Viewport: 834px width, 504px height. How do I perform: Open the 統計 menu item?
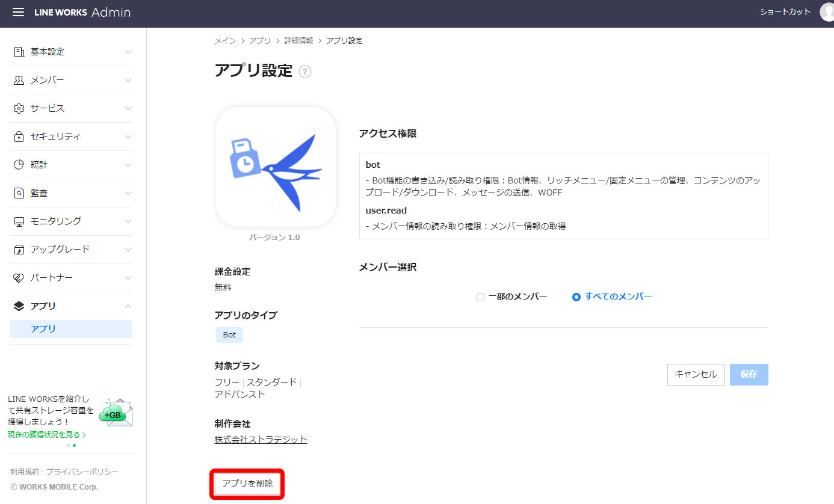point(71,165)
